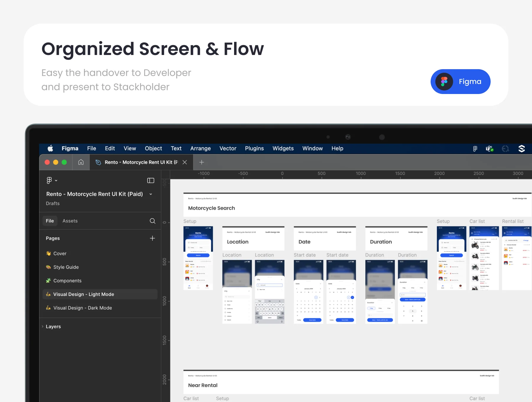Add a new page
Image resolution: width=532 pixels, height=402 pixels.
(x=153, y=238)
